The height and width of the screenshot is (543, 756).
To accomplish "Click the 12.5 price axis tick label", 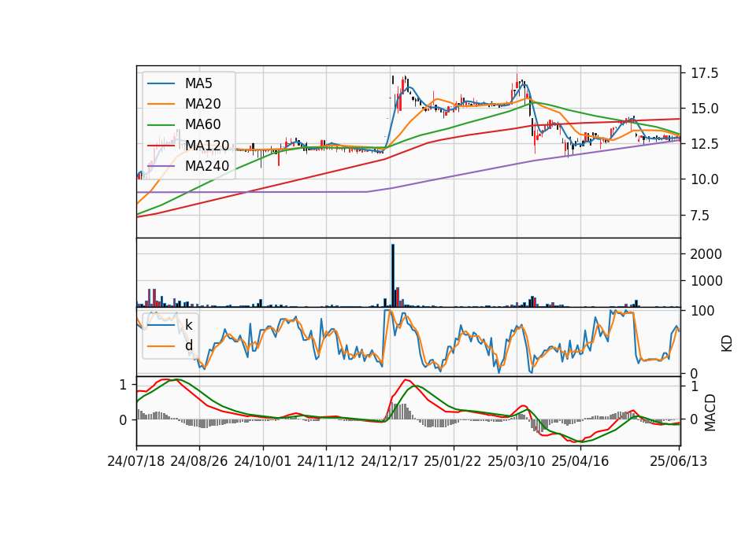I will pos(704,143).
